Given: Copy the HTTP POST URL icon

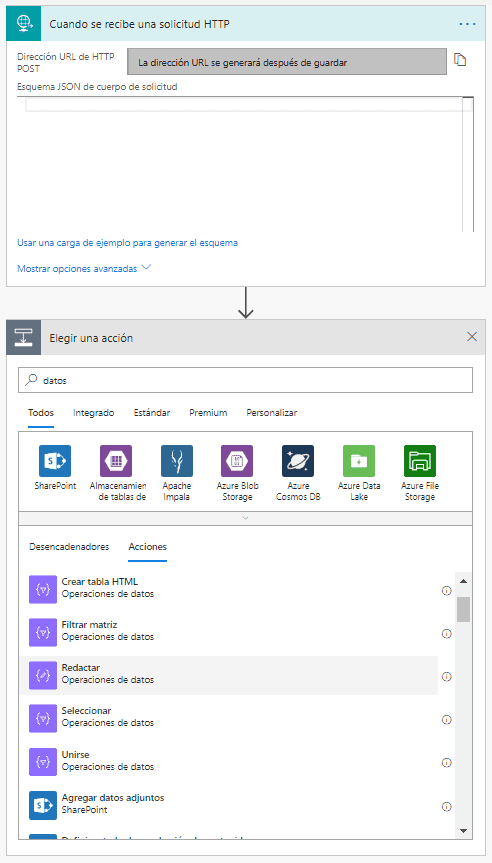Looking at the screenshot, I should tap(460, 60).
